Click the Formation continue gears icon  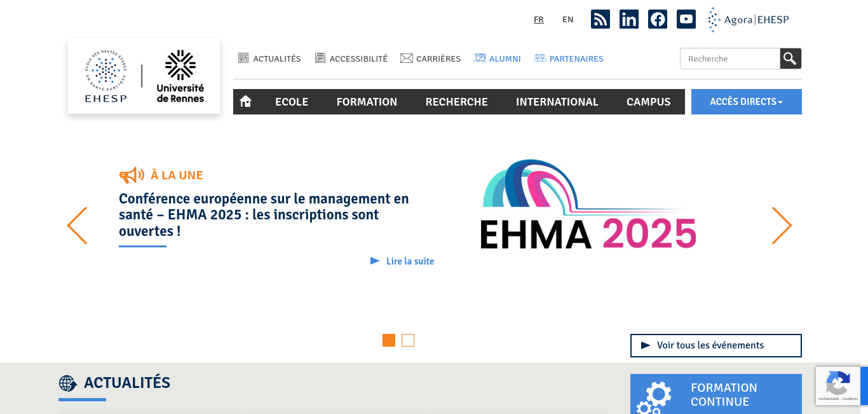(654, 397)
